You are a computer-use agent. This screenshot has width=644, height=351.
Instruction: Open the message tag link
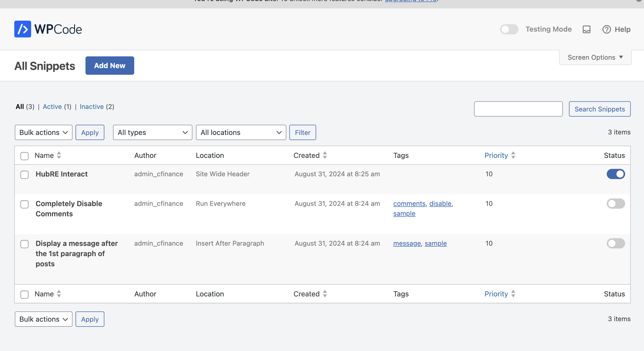[407, 243]
